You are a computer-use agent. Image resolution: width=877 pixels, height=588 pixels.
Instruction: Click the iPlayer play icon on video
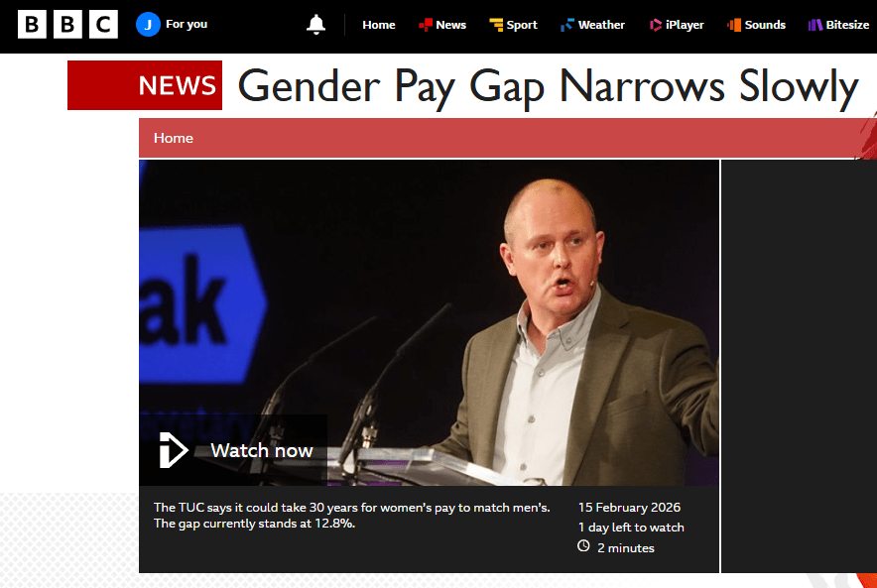coord(174,450)
